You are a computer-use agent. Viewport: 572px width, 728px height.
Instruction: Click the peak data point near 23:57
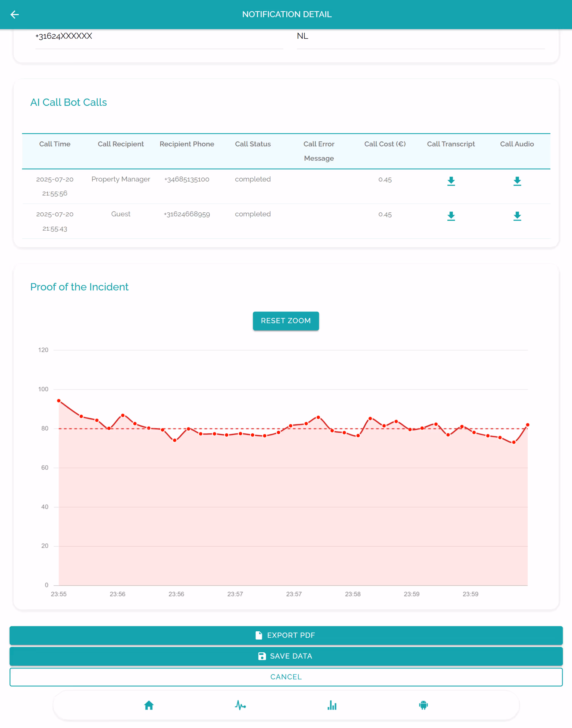[x=318, y=417]
